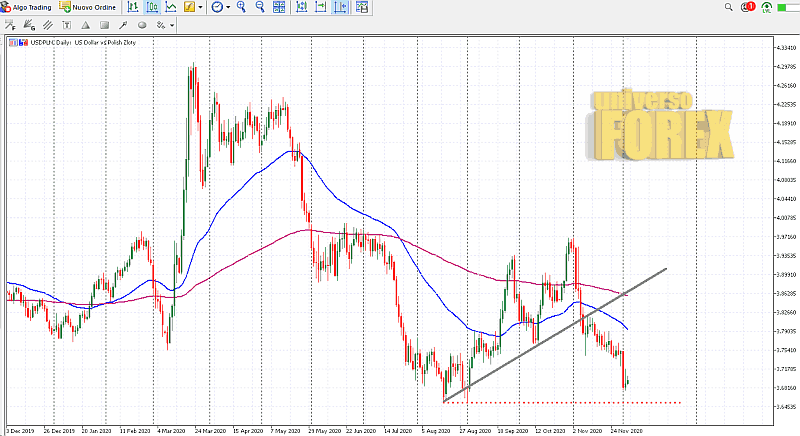800x436 pixels.
Task: Tile chart windows with grid icon
Action: pos(279,7)
